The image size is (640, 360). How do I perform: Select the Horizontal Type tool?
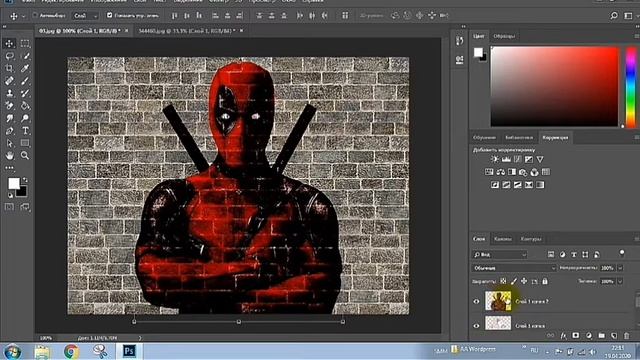tap(25, 131)
